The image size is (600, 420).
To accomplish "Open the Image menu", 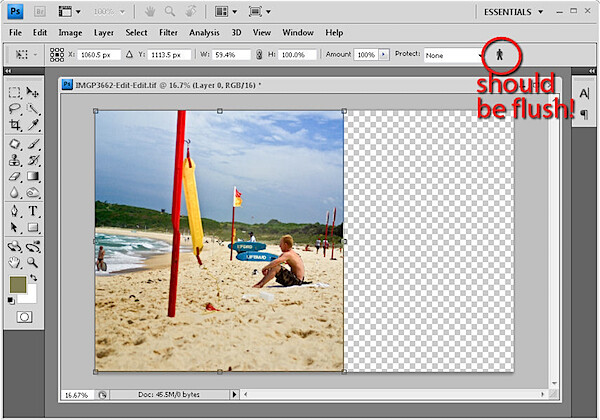I will [x=70, y=33].
